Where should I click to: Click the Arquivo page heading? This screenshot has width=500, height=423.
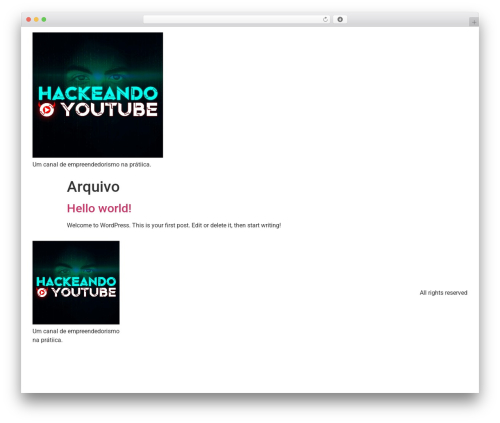point(93,187)
